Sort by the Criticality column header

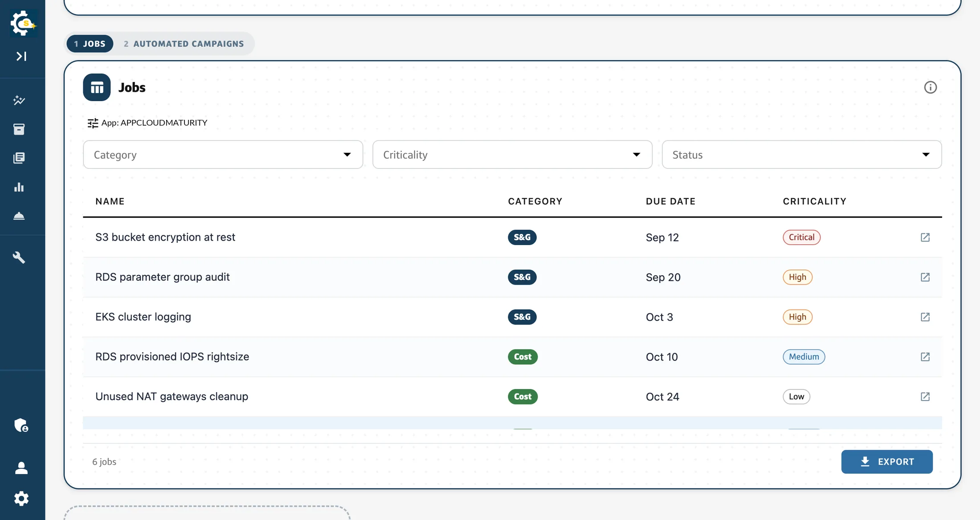(x=815, y=201)
